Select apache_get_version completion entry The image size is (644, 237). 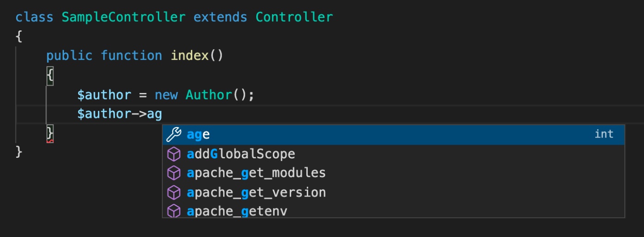[393, 192]
